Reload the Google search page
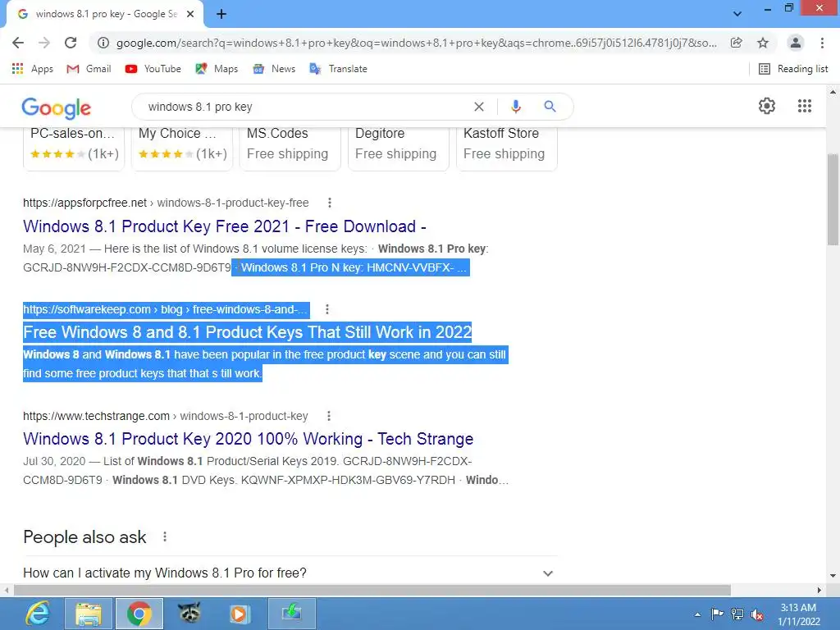840x630 pixels. [71, 43]
